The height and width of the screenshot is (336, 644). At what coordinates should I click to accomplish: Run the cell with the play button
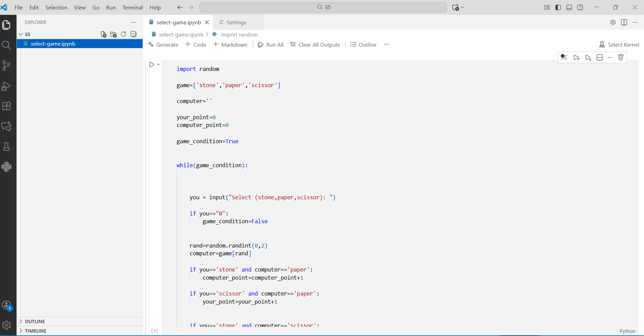click(152, 64)
